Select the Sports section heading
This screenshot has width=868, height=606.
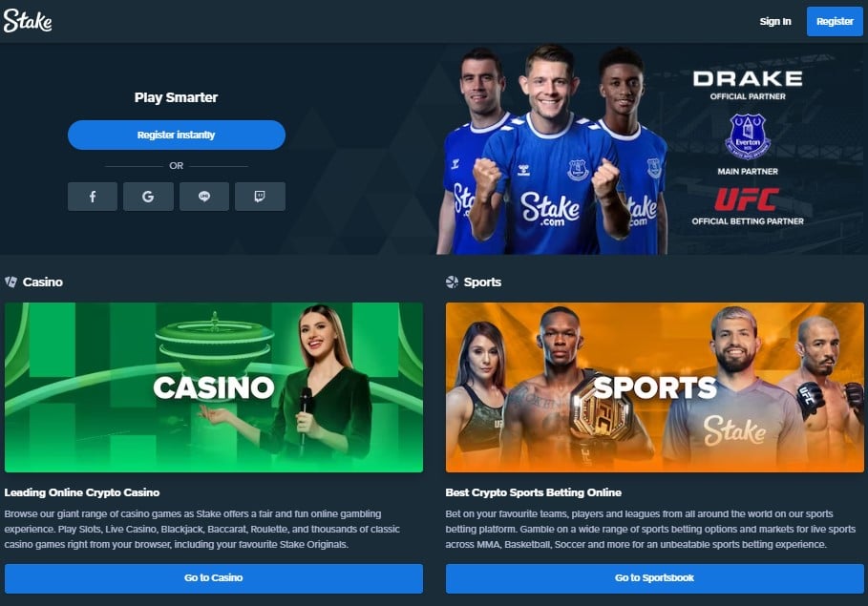pyautogui.click(x=482, y=282)
